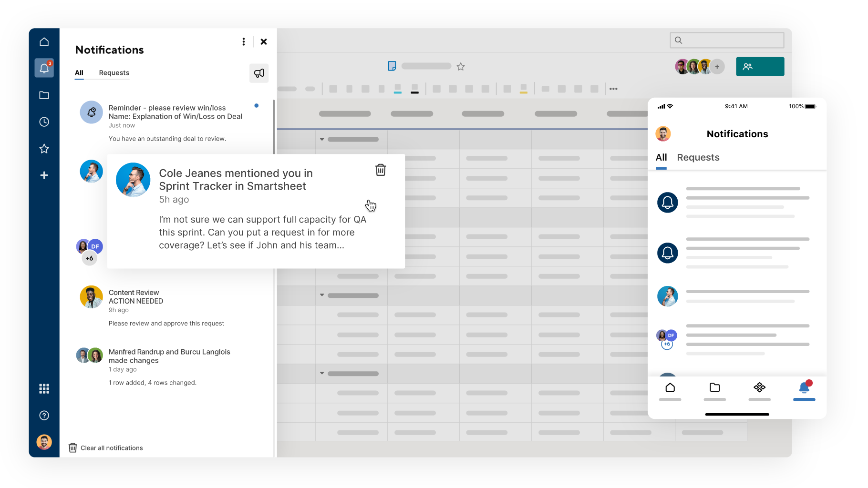Select the All tab on the mobile screen
Viewport: 868px width, 488px height.
661,157
